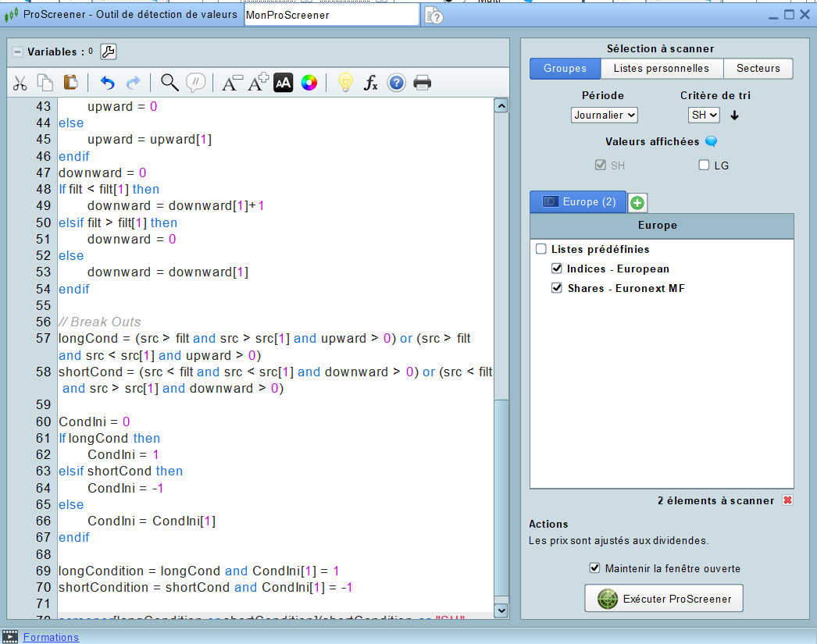Click the Europe header in list panel
The width and height of the screenshot is (817, 644).
click(x=662, y=226)
